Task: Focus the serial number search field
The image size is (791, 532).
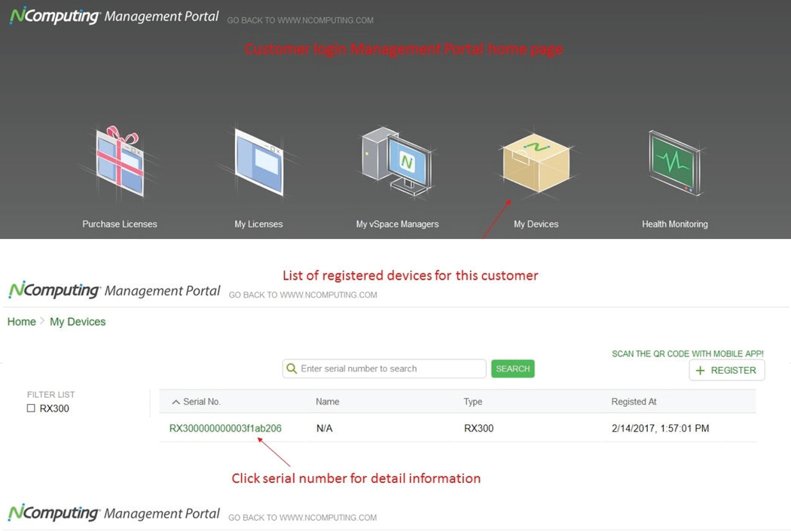Action: (x=384, y=368)
